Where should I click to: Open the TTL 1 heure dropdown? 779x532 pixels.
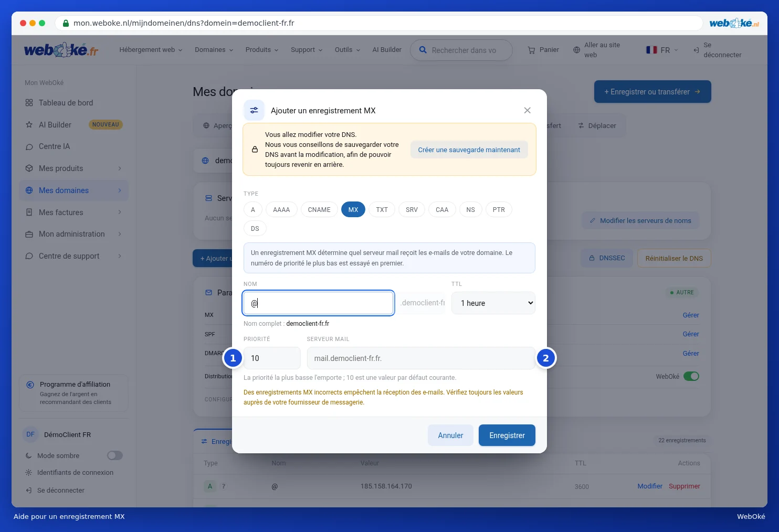point(493,303)
